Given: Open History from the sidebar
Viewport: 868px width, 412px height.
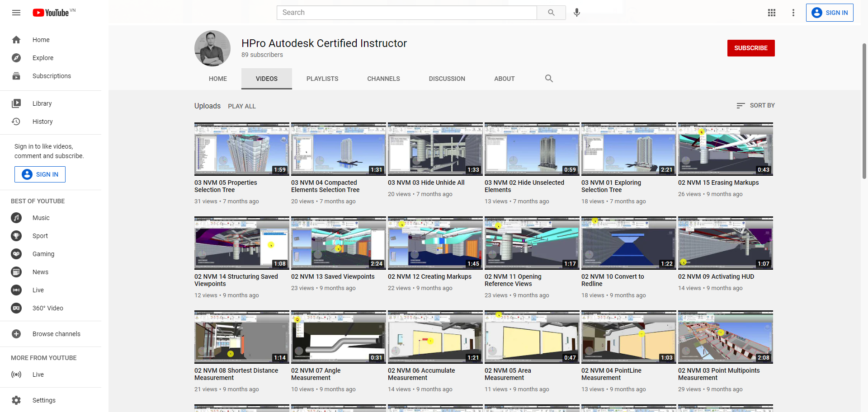Looking at the screenshot, I should tap(42, 122).
